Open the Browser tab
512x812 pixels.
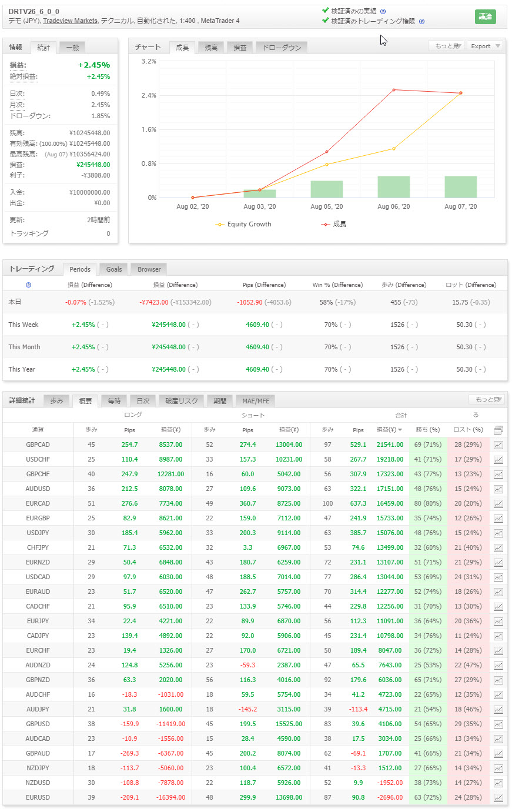(x=149, y=269)
